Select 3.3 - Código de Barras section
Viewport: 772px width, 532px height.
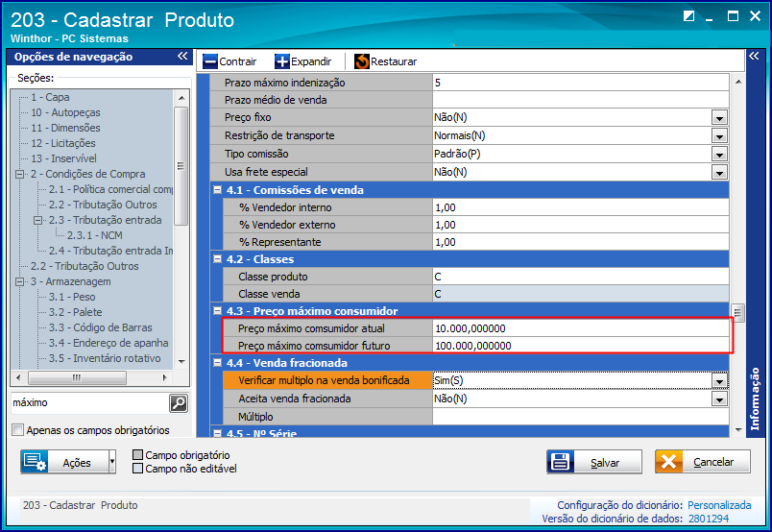coord(101,327)
